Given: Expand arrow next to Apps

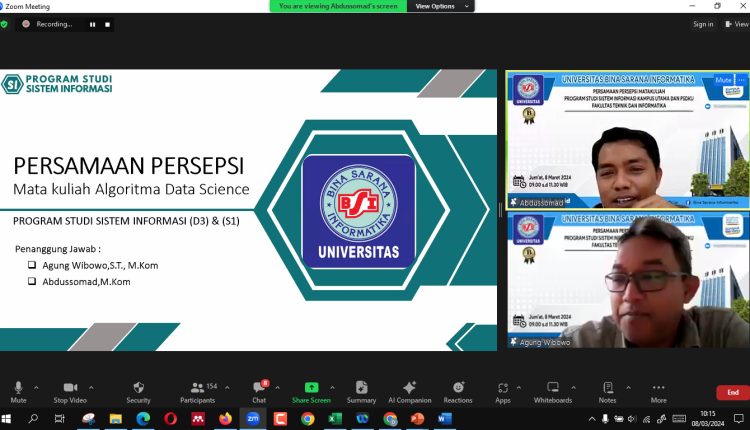Looking at the screenshot, I should (518, 387).
